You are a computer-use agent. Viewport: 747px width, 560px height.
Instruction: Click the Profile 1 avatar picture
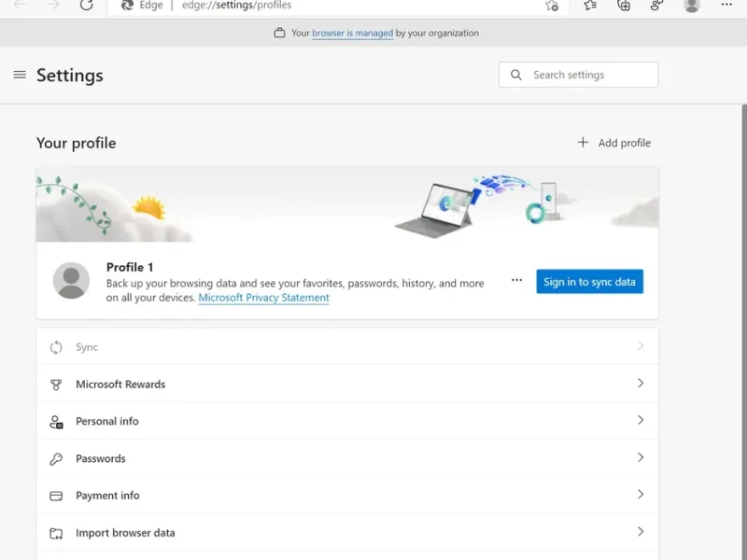click(71, 281)
